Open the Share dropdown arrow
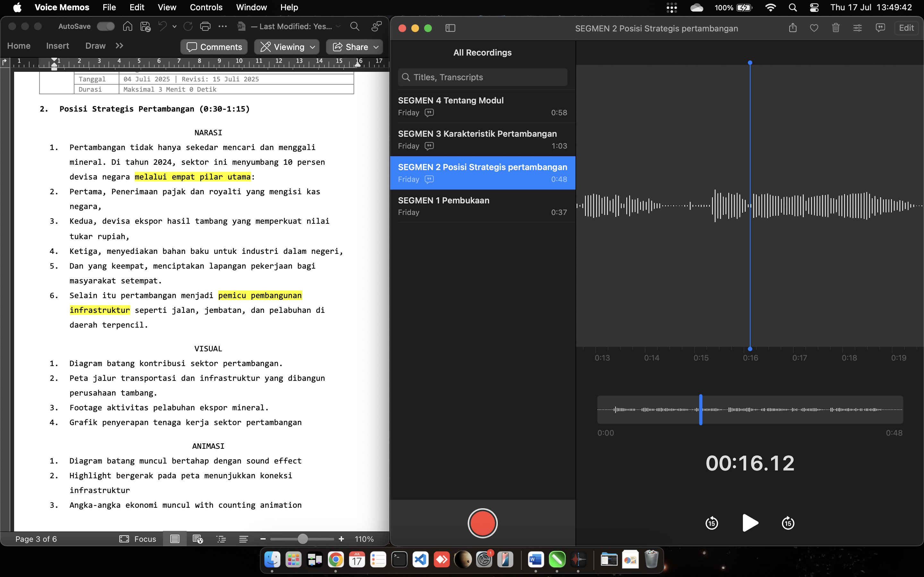The height and width of the screenshot is (577, 924). point(376,47)
